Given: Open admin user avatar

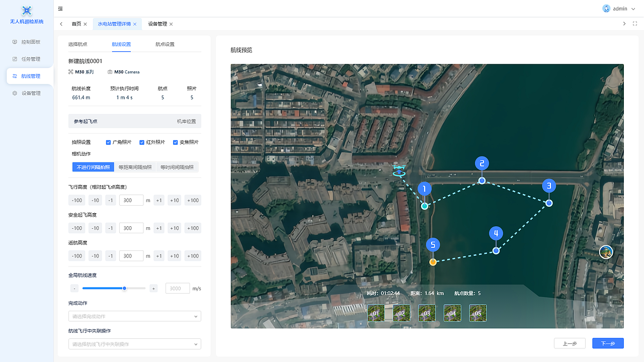Looking at the screenshot, I should tap(606, 9).
